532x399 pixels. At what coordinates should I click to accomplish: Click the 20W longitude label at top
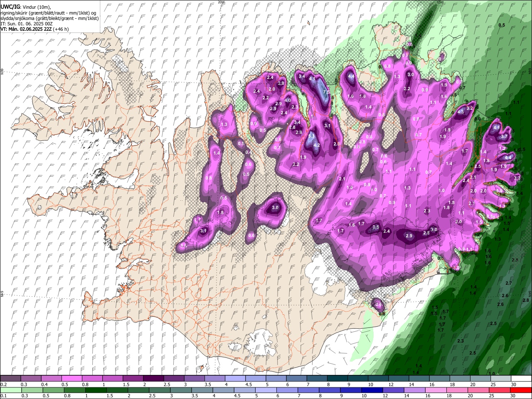pyautogui.click(x=221, y=2)
